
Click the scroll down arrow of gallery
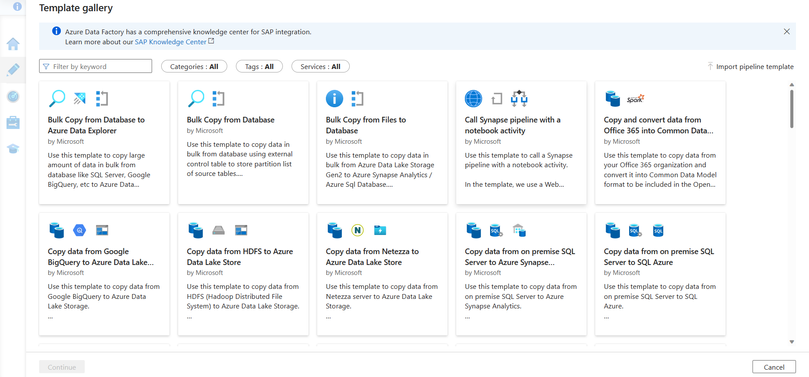[792, 341]
